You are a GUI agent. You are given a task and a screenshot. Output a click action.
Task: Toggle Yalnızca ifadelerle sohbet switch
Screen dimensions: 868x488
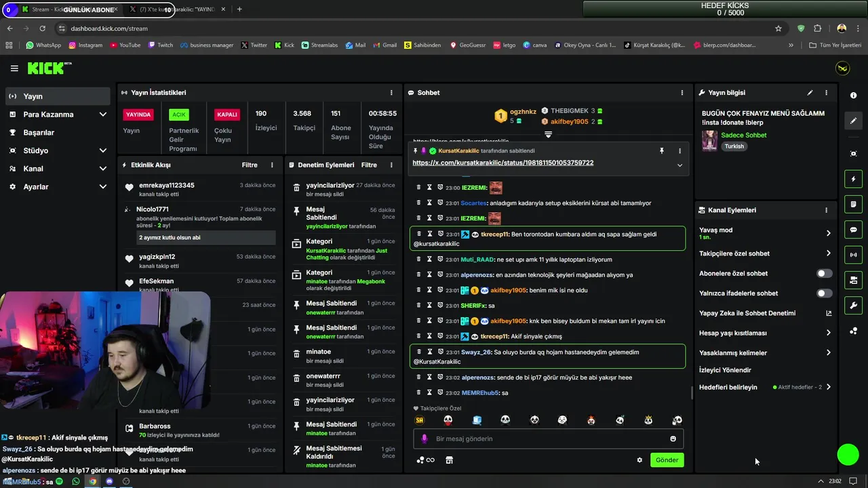click(824, 293)
